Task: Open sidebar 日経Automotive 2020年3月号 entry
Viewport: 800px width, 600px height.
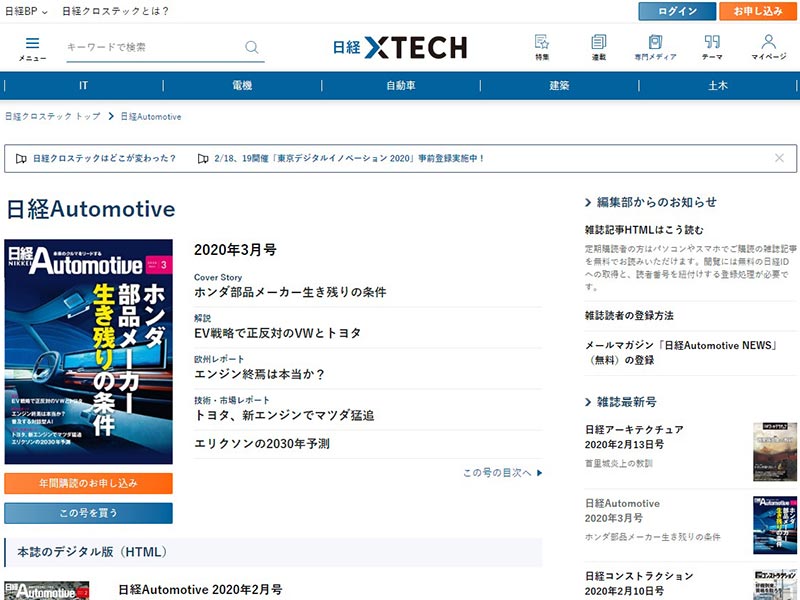Action: coord(622,510)
